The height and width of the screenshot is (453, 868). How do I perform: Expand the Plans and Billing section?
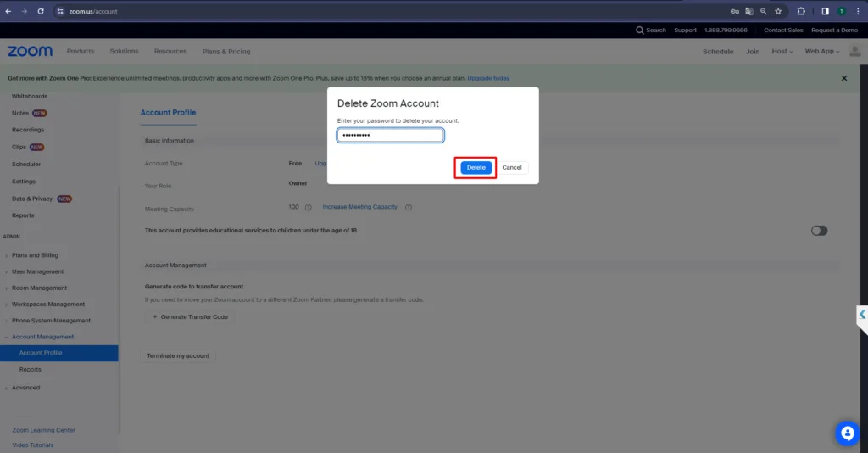pyautogui.click(x=35, y=255)
